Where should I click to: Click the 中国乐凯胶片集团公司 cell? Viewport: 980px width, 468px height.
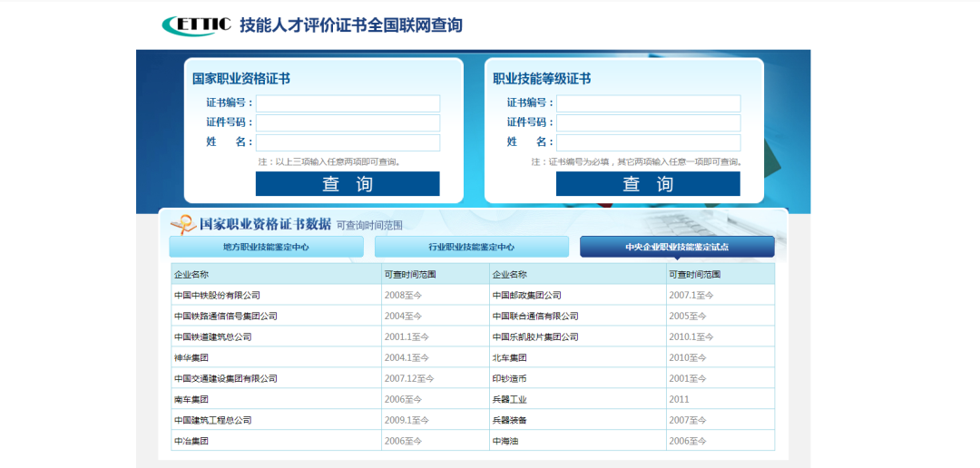[x=578, y=336]
